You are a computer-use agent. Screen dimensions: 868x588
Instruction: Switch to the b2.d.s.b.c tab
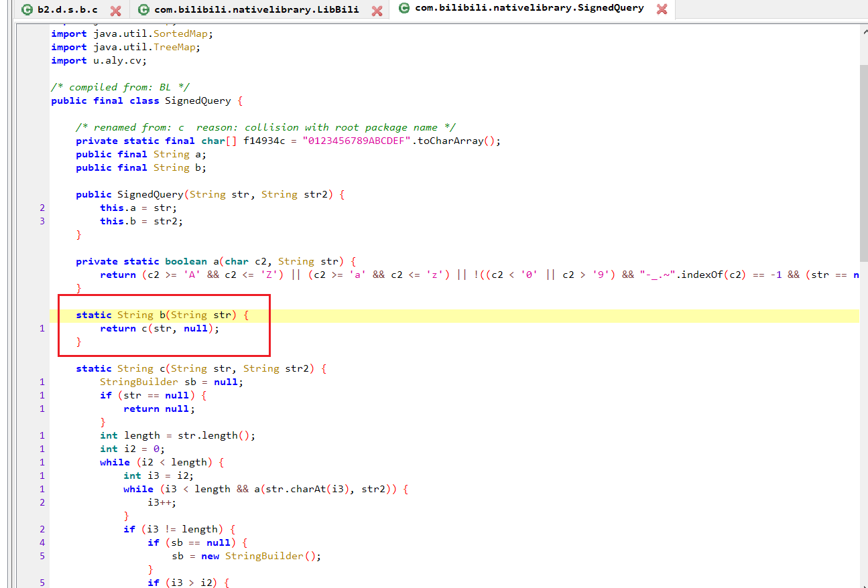pos(67,10)
